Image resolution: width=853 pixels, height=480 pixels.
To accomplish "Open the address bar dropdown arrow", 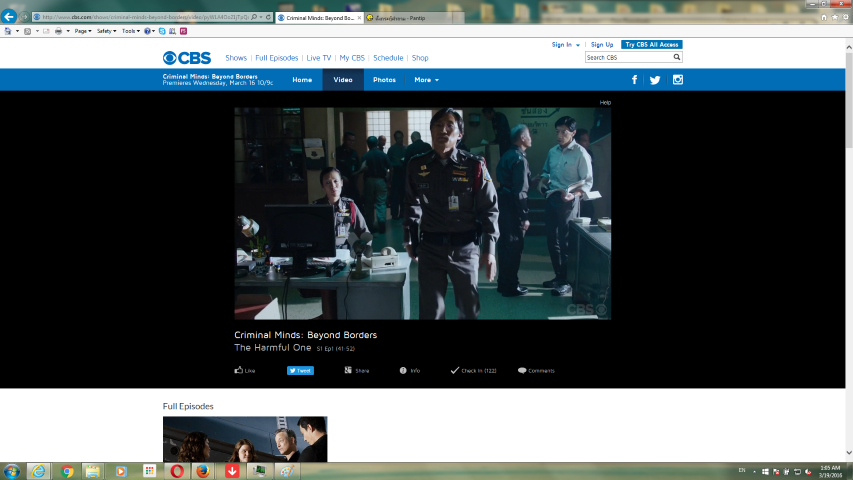I will 261,17.
